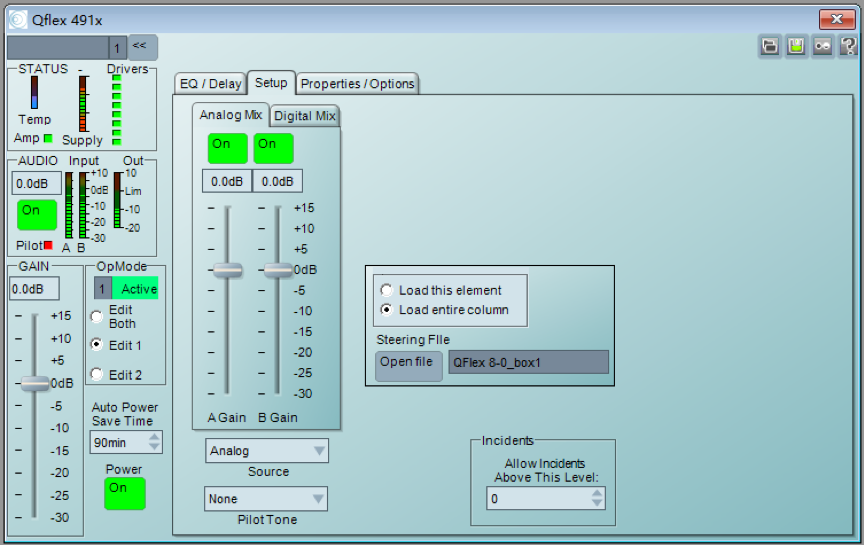Select Load this element option
Viewport: 864px width, 545px height.
tap(387, 290)
